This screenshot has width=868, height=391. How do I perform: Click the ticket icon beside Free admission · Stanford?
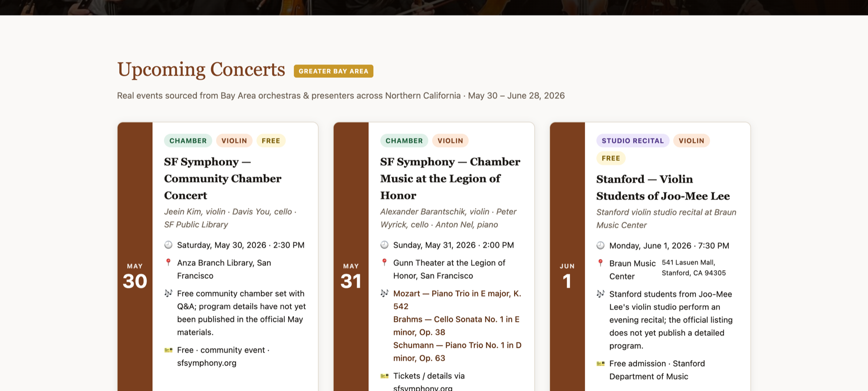coord(601,363)
